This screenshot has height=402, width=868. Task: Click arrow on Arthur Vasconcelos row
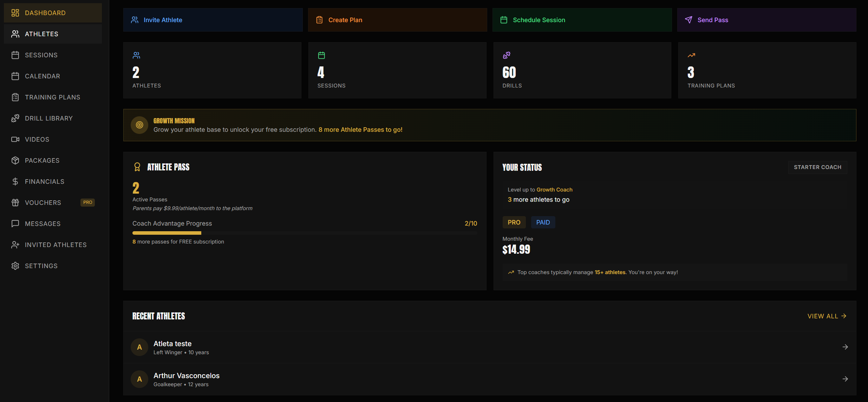(x=845, y=379)
